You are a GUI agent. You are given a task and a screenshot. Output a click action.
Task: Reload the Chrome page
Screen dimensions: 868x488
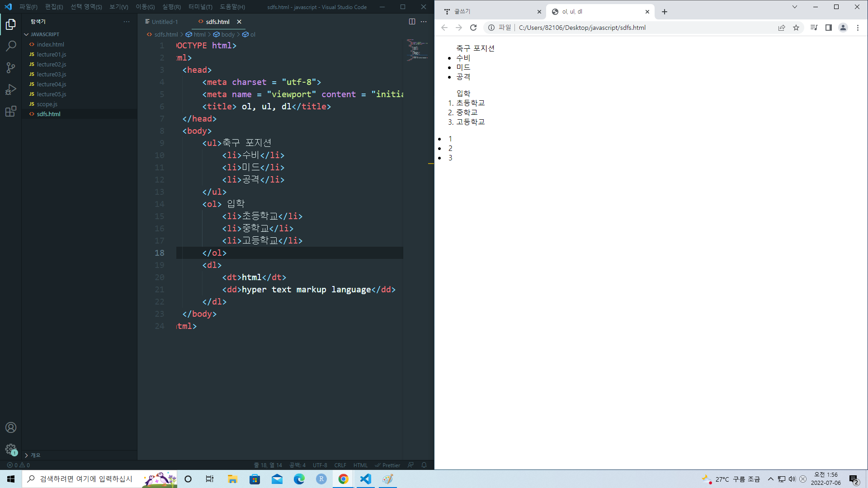pyautogui.click(x=473, y=28)
